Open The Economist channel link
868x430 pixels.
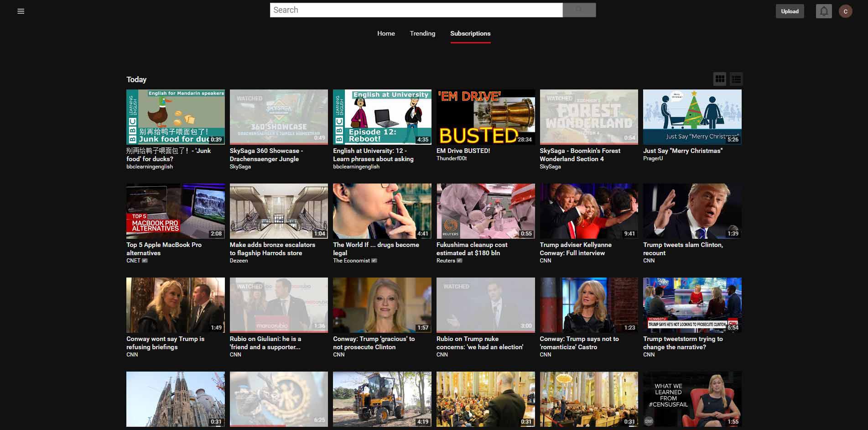[351, 261]
